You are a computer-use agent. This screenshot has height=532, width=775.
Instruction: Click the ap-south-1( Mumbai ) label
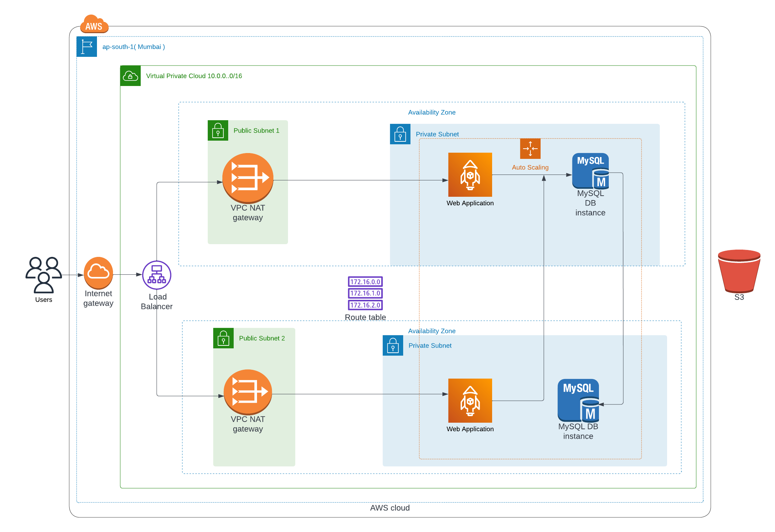click(133, 47)
